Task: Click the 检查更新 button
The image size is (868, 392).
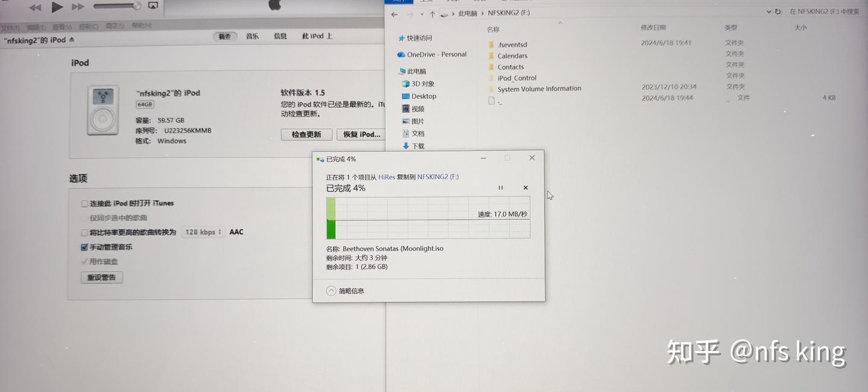Action: [306, 134]
